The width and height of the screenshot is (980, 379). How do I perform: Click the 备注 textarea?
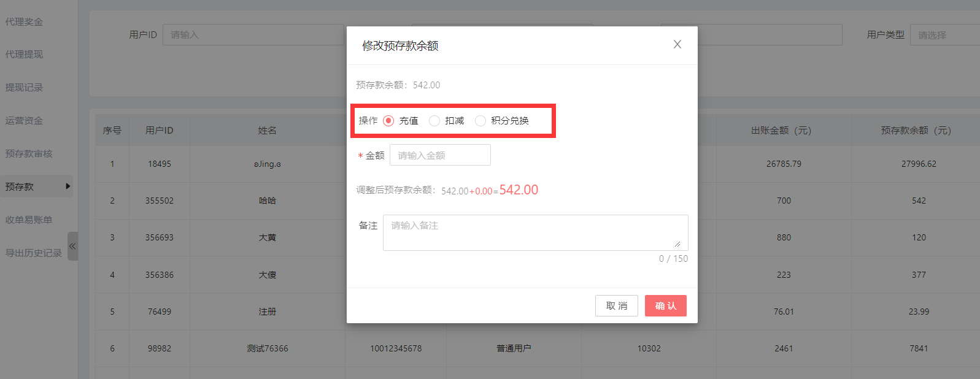(x=535, y=232)
